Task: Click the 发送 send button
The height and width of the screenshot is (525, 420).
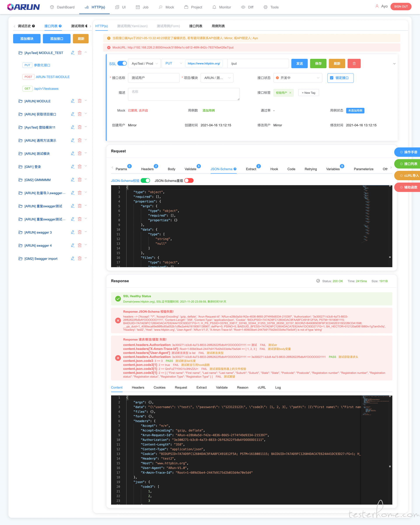Action: coord(299,64)
